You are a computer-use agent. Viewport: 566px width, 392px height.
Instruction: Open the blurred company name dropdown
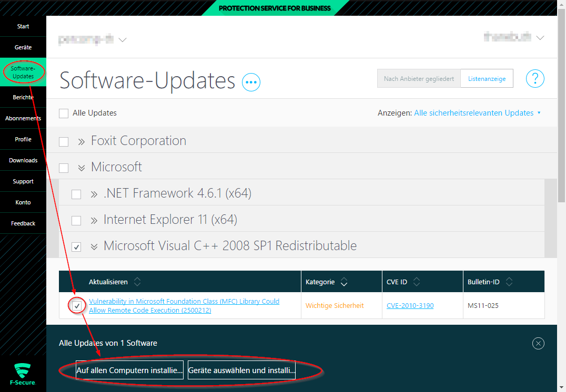pos(92,39)
